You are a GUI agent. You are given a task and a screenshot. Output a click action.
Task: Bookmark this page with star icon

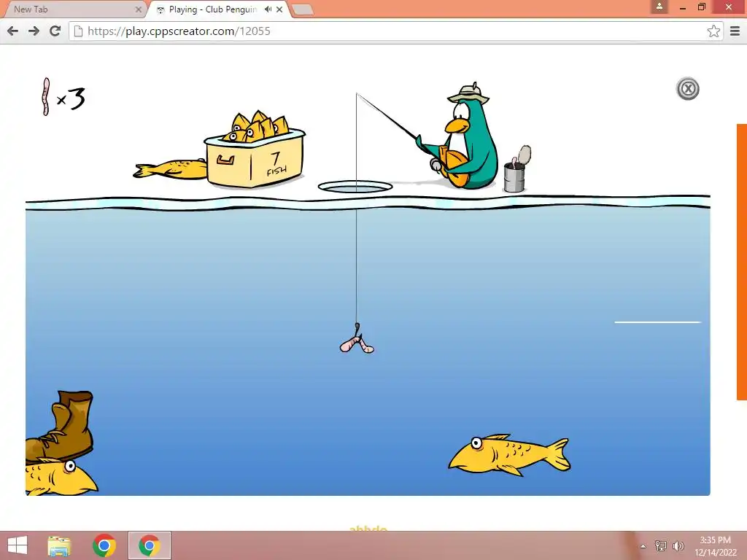click(x=713, y=31)
